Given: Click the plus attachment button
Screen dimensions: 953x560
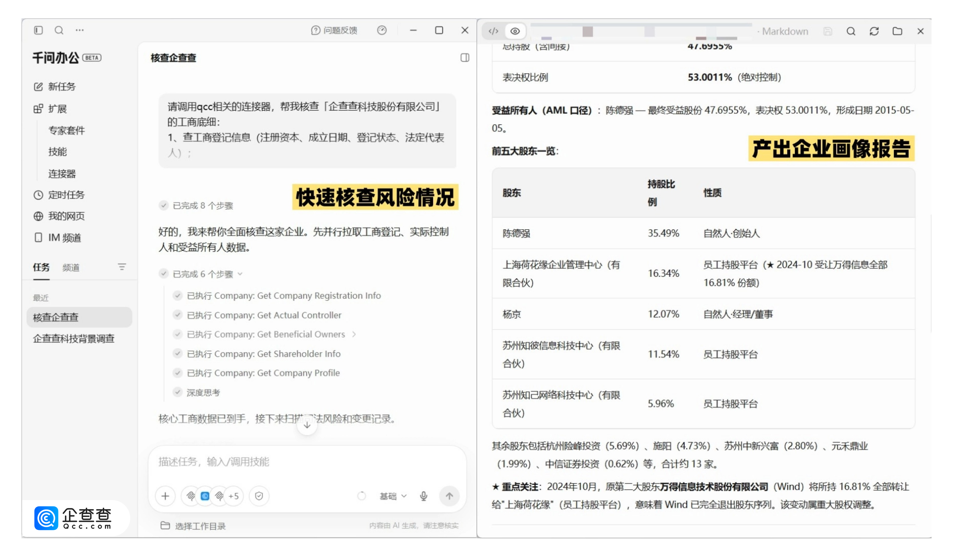Looking at the screenshot, I should [x=165, y=496].
